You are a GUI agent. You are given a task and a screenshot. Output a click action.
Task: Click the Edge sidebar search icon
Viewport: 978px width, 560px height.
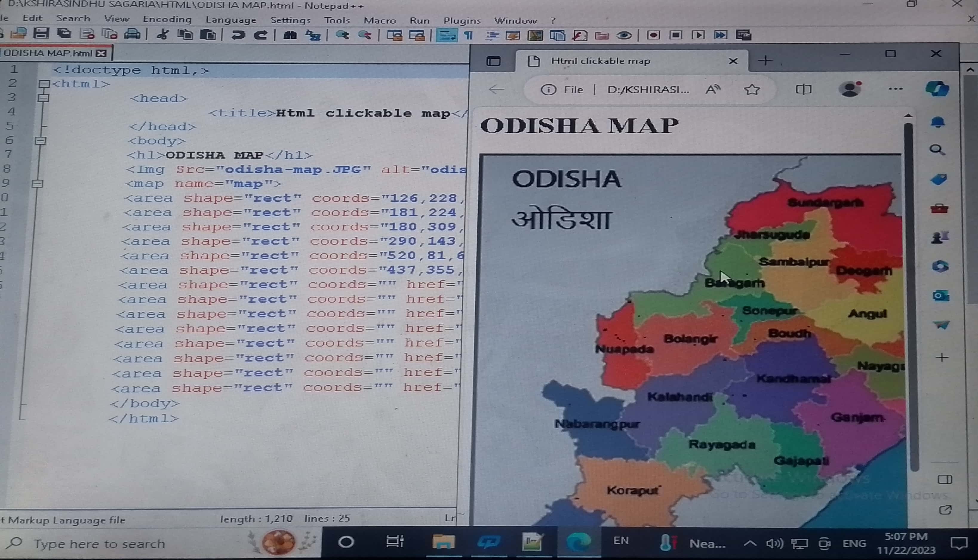pos(937,150)
